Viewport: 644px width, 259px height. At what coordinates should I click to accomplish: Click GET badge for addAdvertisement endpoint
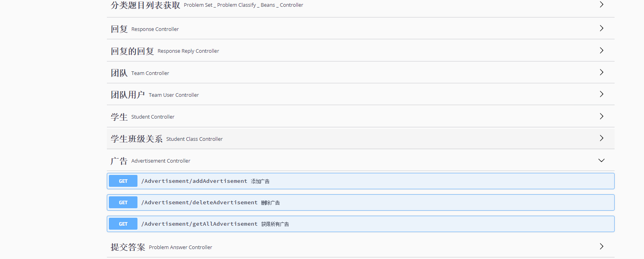[x=123, y=181]
